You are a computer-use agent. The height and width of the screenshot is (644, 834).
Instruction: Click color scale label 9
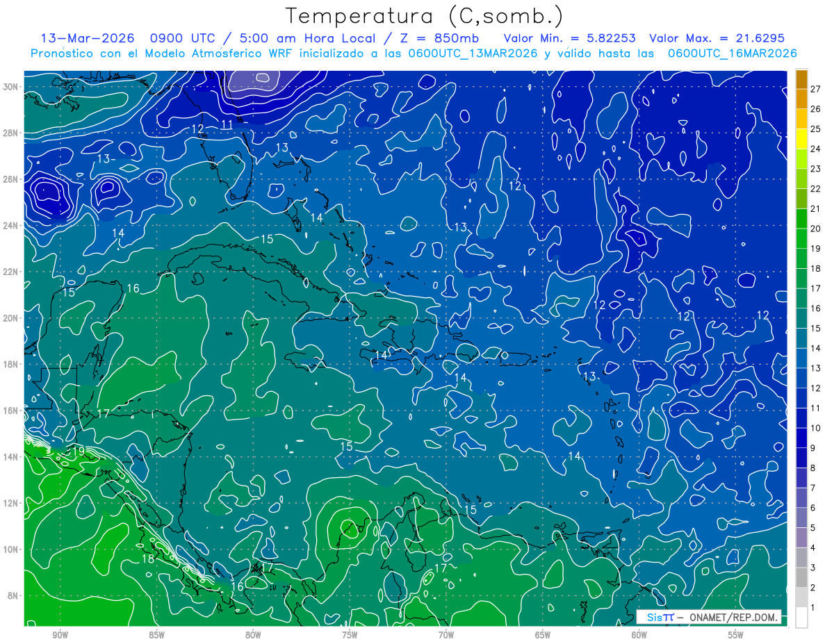point(813,448)
